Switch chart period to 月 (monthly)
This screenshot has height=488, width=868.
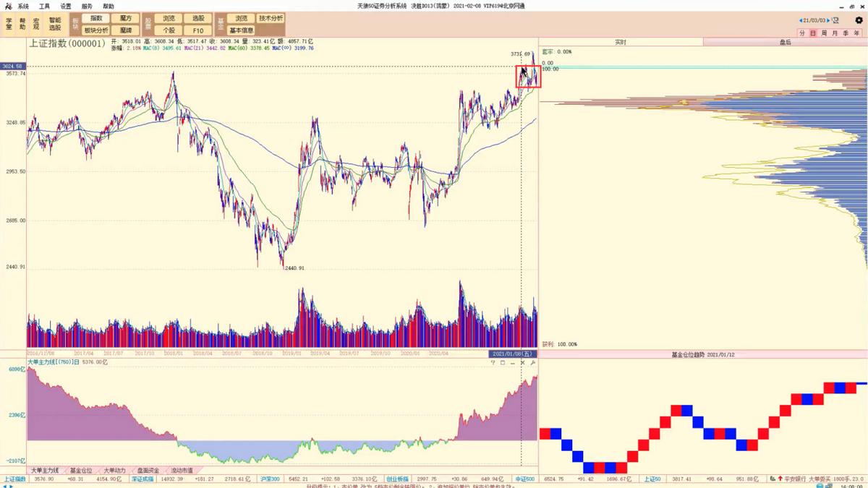pos(835,33)
